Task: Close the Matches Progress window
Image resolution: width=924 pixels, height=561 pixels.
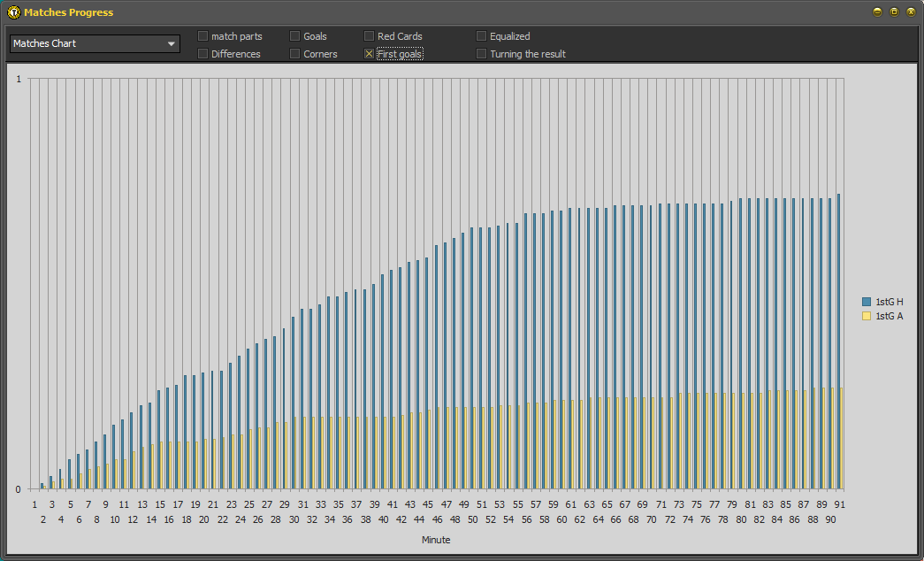Action: coord(911,12)
